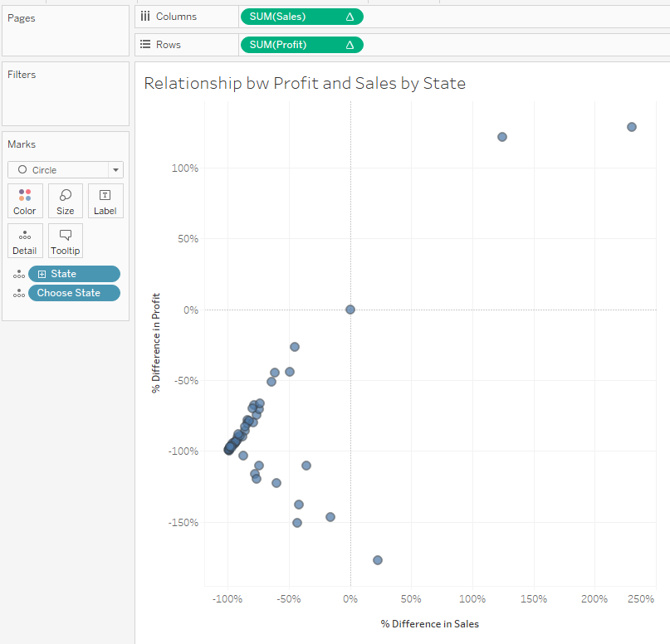Click the table calculation delta on SUM(Sales)
The image size is (670, 644).
click(350, 17)
